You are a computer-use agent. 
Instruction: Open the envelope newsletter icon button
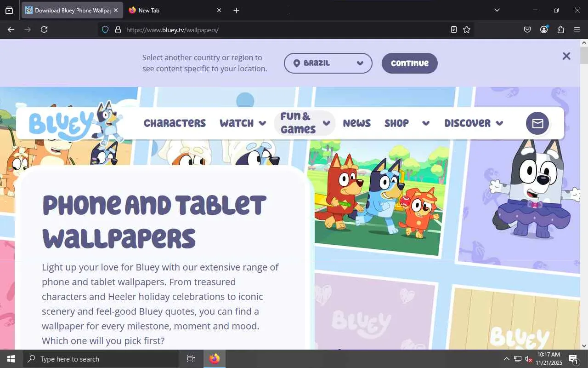click(x=537, y=123)
